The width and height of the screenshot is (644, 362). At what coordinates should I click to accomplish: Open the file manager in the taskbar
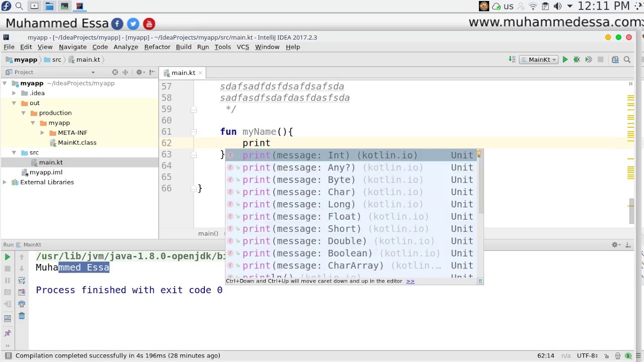[x=49, y=6]
